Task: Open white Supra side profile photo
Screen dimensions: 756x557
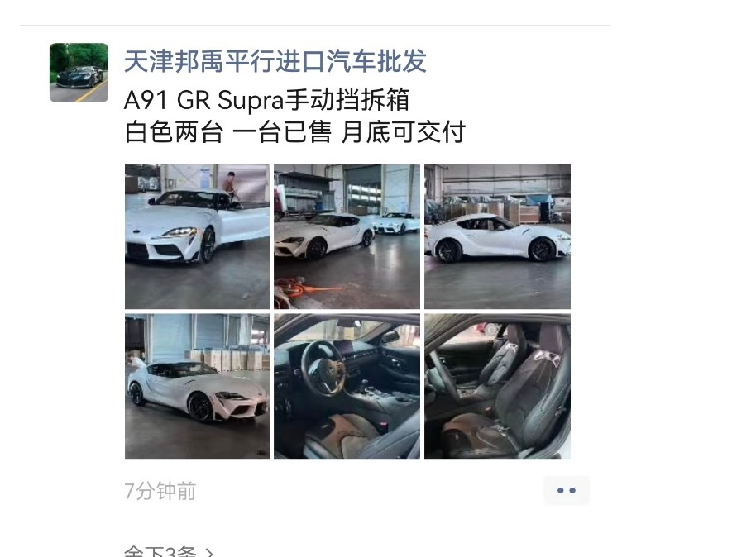Action: click(x=497, y=236)
